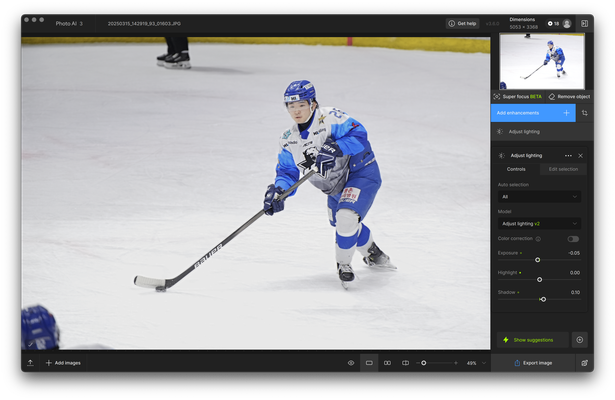615x400 pixels.
Task: Toggle the preview eye icon
Action: [351, 363]
